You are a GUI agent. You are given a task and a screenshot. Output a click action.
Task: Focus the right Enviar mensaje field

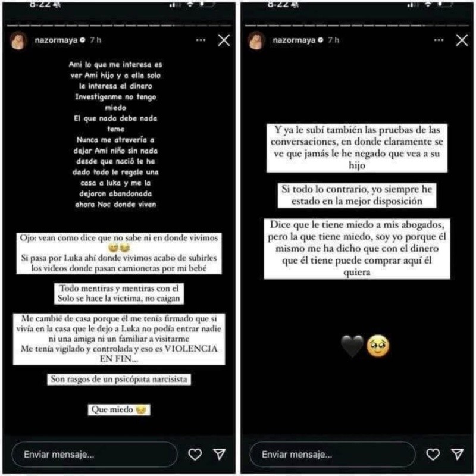pos(333,455)
